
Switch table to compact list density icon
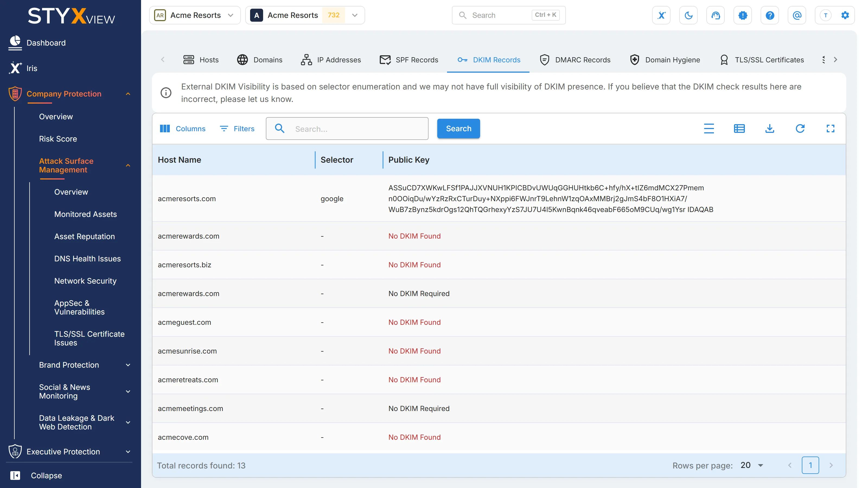[709, 129]
